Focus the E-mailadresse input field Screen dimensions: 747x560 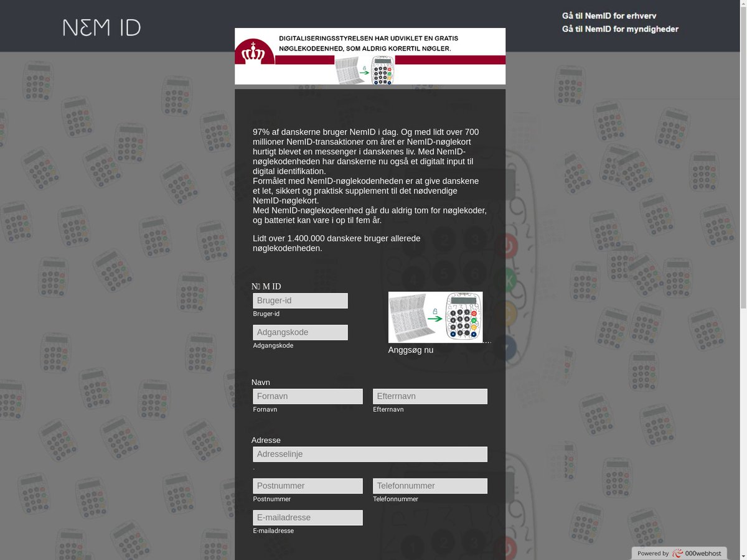pyautogui.click(x=308, y=518)
